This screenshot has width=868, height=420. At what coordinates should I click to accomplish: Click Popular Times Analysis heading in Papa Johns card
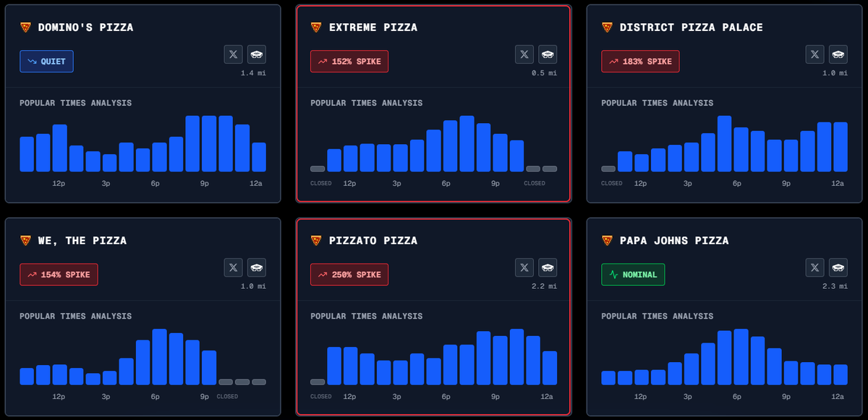click(658, 316)
